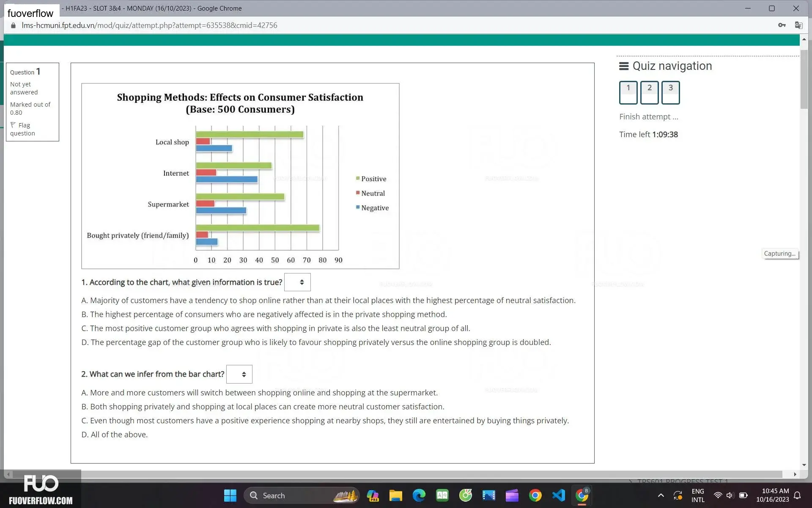Go to quiz question 1 in navigation

click(628, 92)
